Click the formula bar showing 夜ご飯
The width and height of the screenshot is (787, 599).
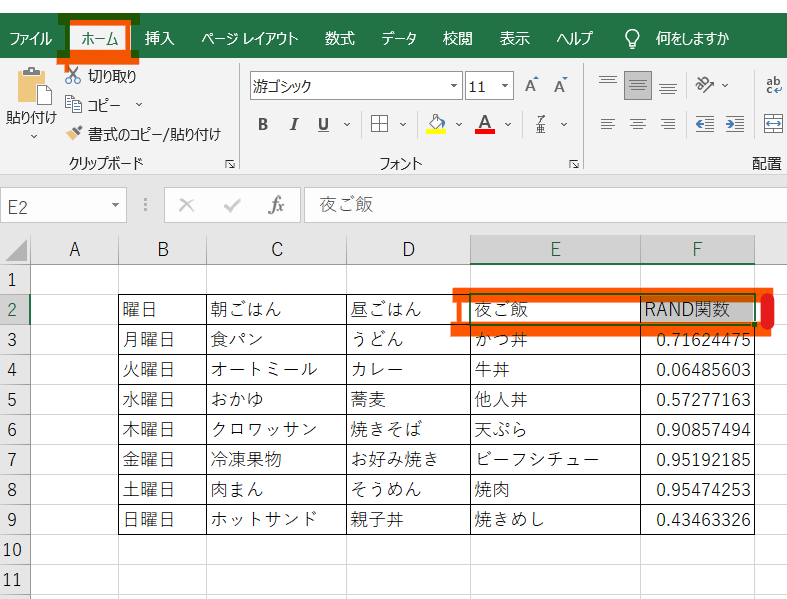click(x=545, y=205)
